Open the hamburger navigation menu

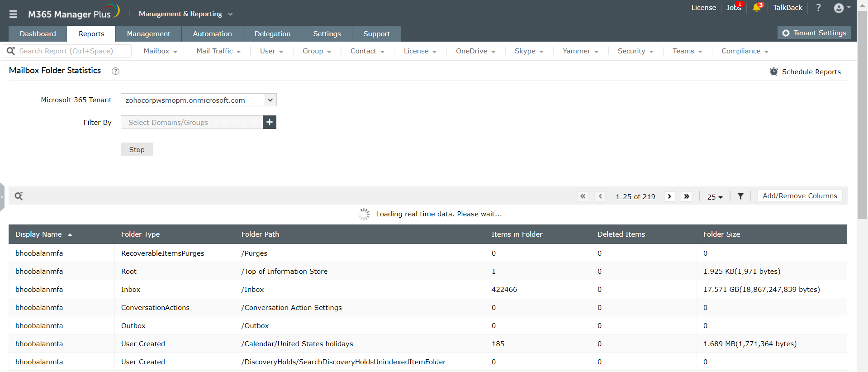tap(13, 14)
